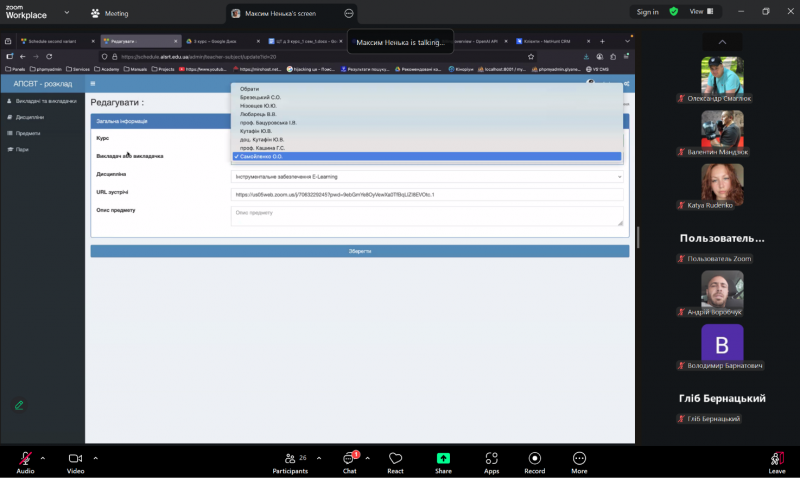Open the Apps panel
The image size is (800, 478).
(x=491, y=459)
